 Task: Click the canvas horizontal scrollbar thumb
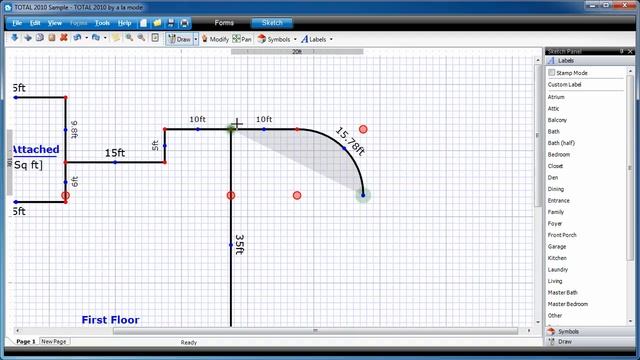[x=315, y=331]
